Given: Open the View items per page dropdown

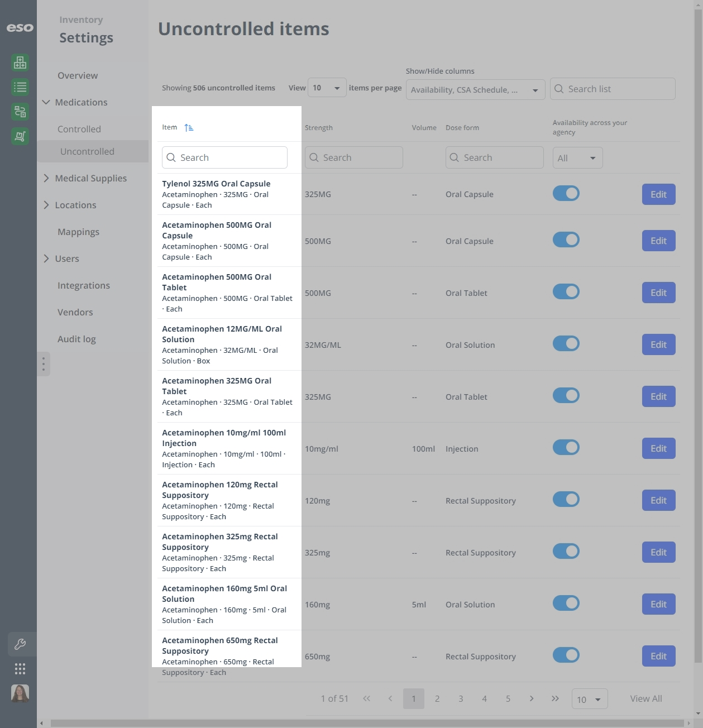Looking at the screenshot, I should point(327,88).
